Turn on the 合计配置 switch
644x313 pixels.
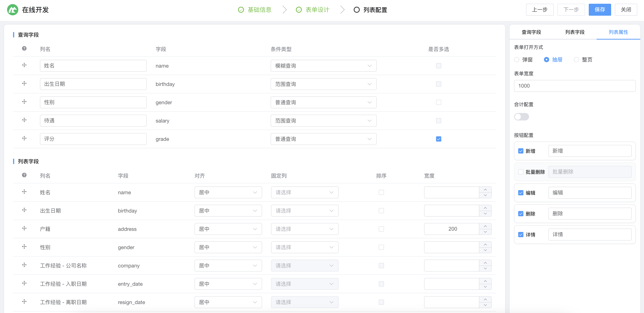point(522,117)
